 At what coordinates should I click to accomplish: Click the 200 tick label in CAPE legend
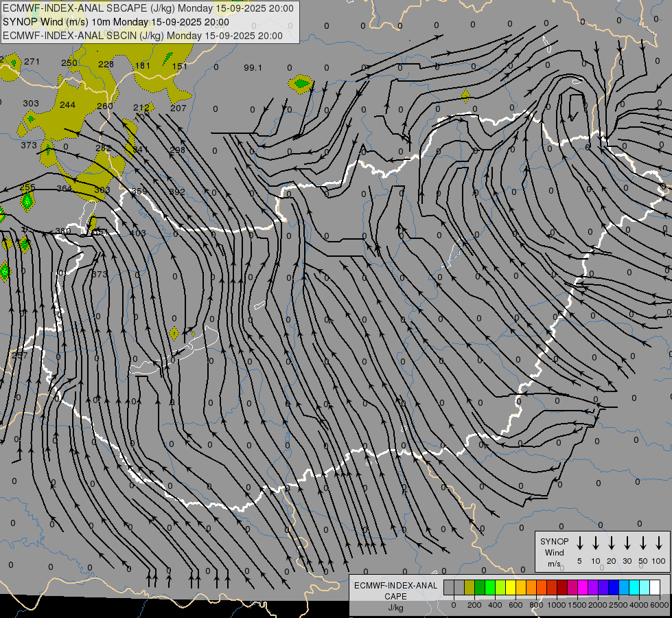pos(474,605)
